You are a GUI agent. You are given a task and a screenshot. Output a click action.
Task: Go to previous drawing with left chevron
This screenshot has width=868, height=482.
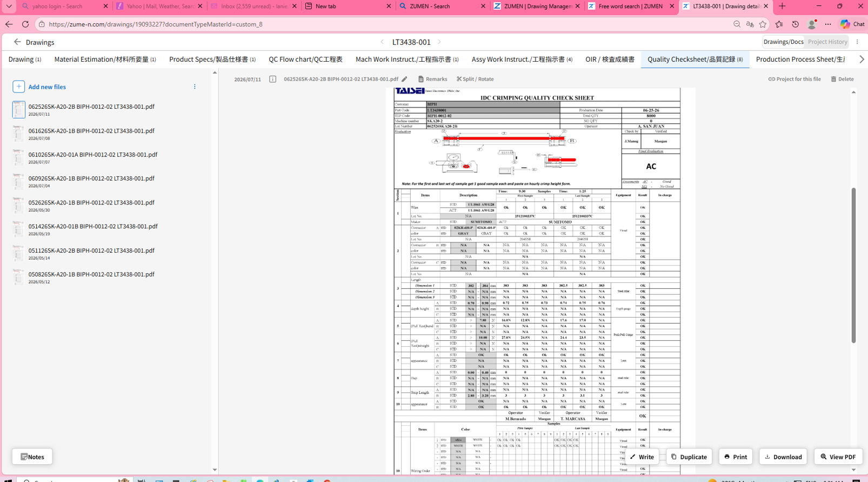point(382,42)
